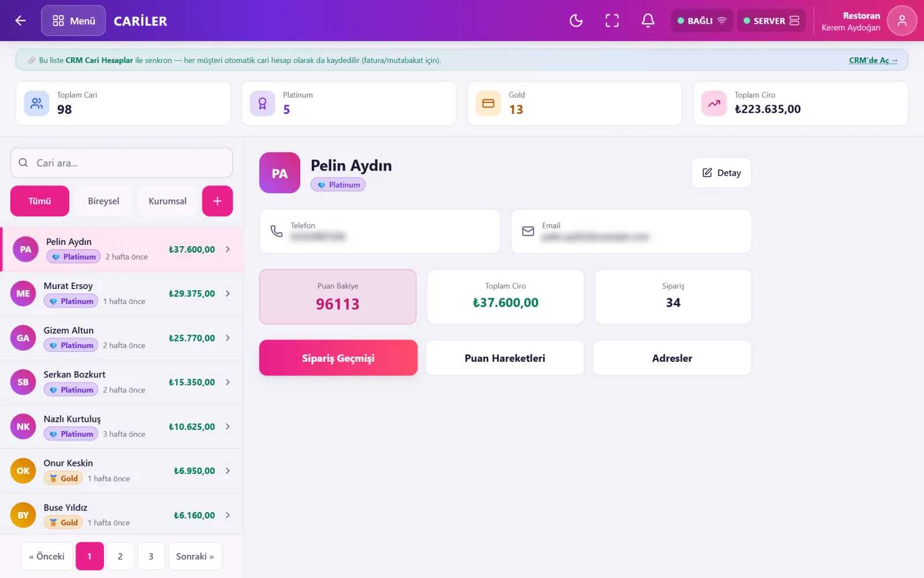Open the Menü grid button
Image resolution: width=924 pixels, height=578 pixels.
coord(73,21)
